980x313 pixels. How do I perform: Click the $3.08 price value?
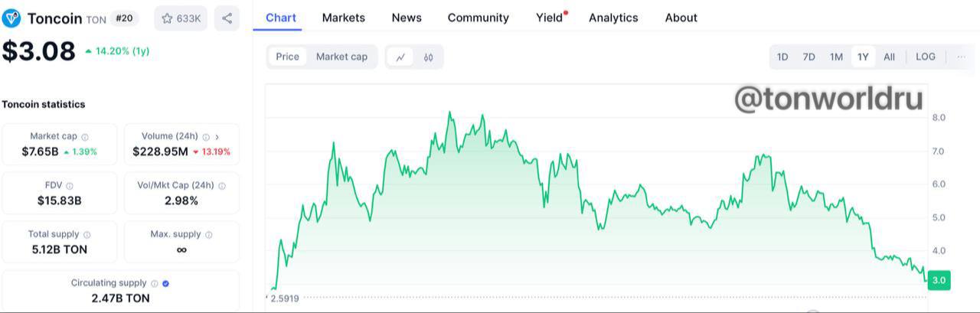pyautogui.click(x=38, y=51)
